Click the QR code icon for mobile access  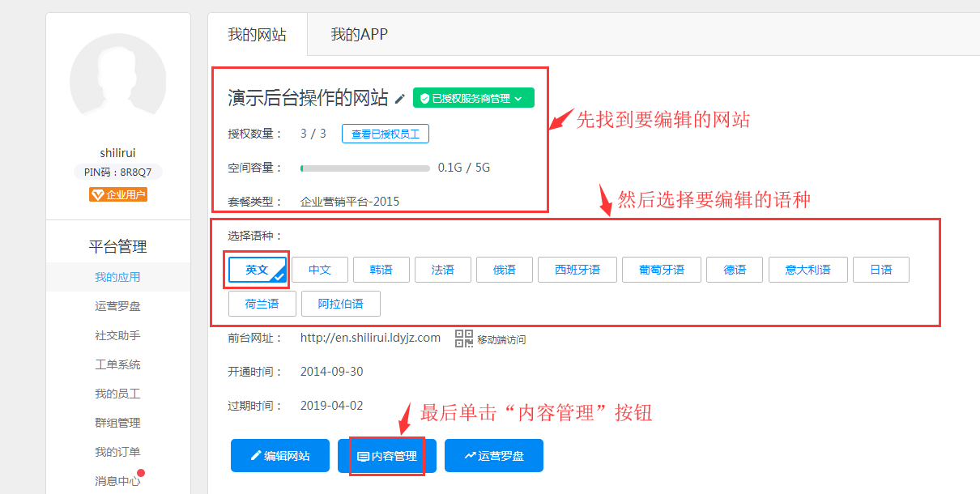click(x=463, y=339)
